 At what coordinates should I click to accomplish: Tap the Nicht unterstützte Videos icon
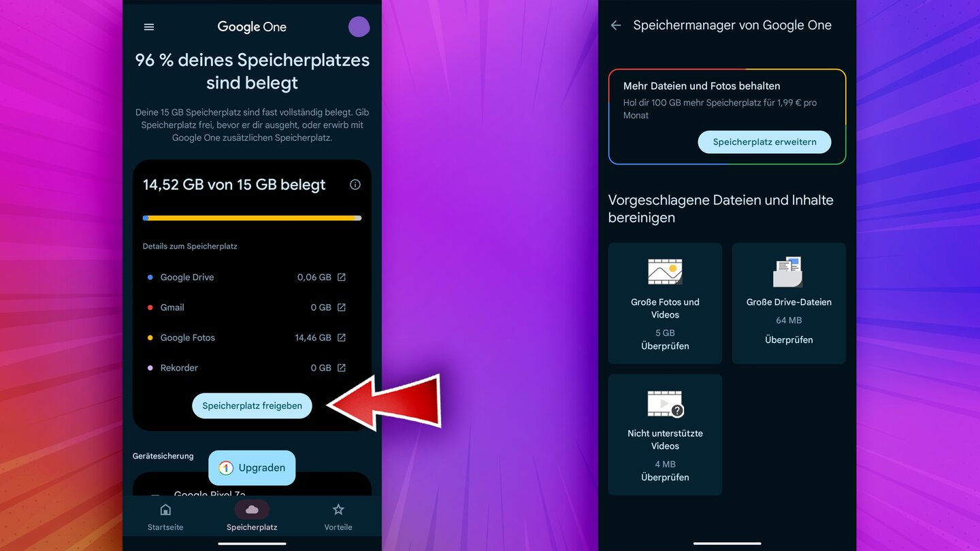(x=665, y=403)
